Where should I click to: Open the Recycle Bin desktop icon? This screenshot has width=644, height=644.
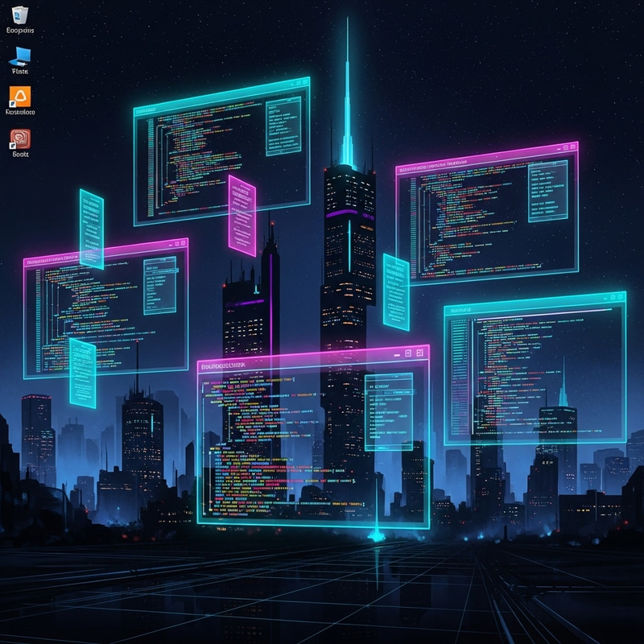click(21, 14)
